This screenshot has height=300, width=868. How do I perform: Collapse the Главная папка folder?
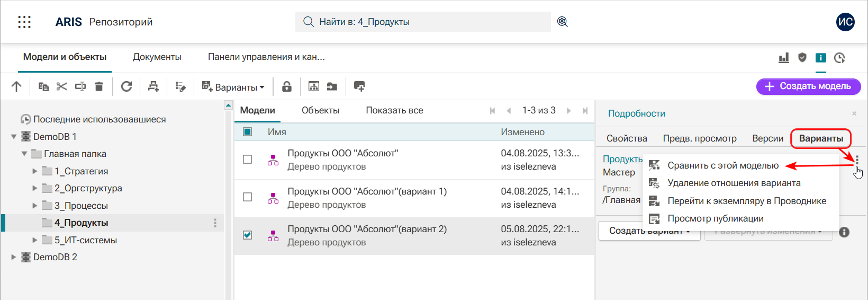coord(24,154)
